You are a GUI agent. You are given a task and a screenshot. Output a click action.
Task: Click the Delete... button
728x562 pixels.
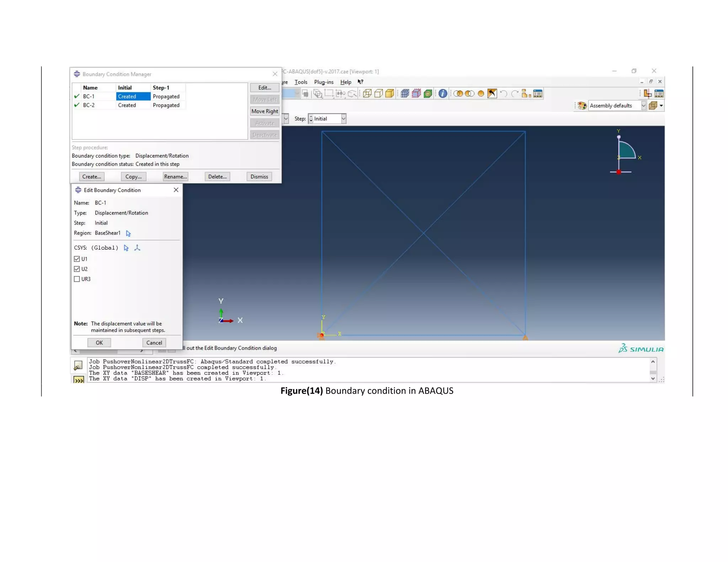pyautogui.click(x=217, y=177)
